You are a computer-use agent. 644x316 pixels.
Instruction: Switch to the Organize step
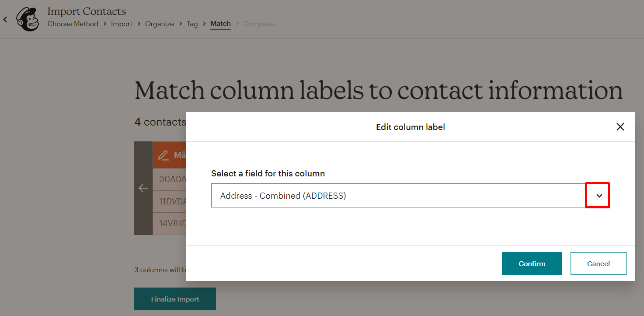[159, 24]
